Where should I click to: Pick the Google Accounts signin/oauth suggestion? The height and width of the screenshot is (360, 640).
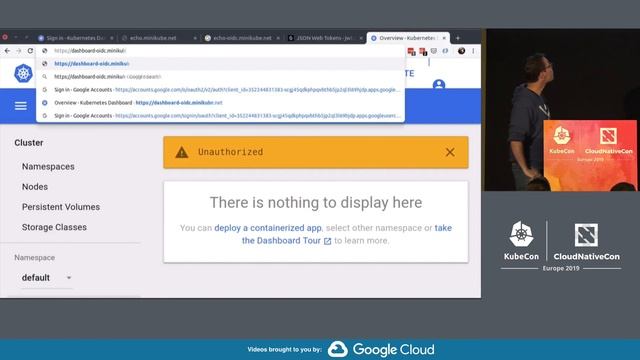tap(220, 116)
